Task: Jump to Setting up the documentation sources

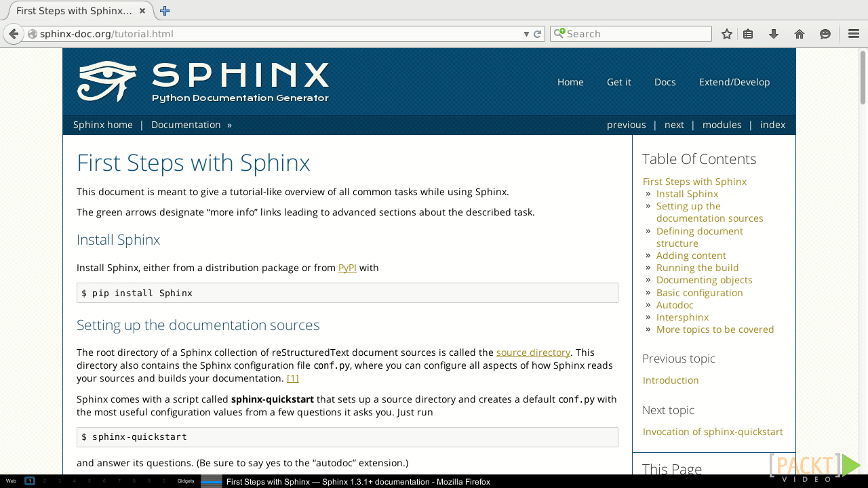Action: click(x=709, y=212)
